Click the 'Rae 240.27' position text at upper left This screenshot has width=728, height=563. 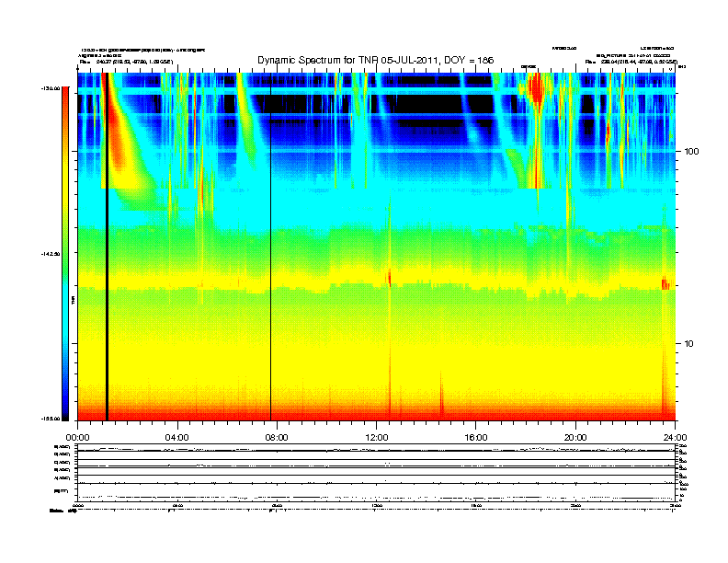coord(126,62)
